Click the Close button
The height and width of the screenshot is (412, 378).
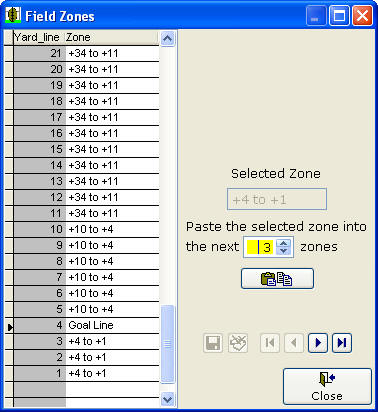327,386
